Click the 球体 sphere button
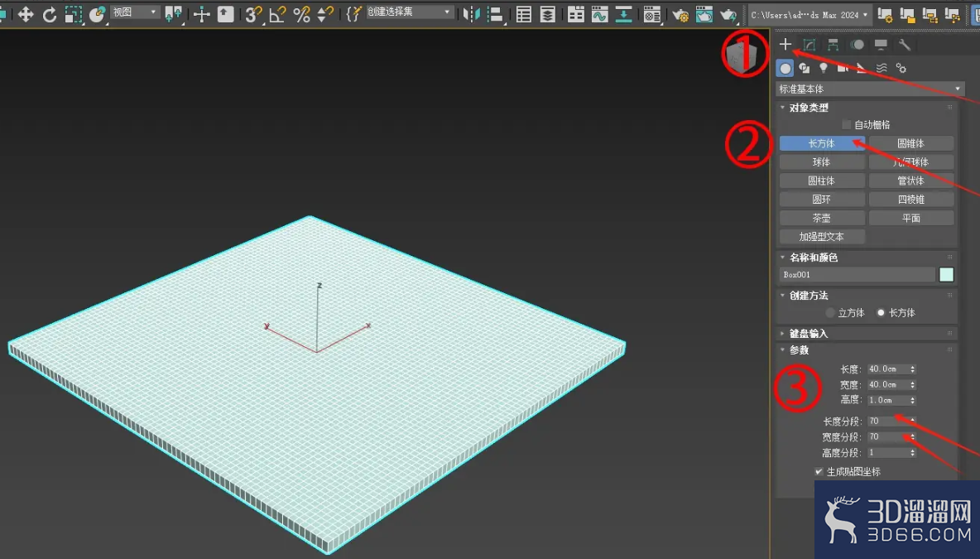Viewport: 980px width, 559px height. coord(822,162)
